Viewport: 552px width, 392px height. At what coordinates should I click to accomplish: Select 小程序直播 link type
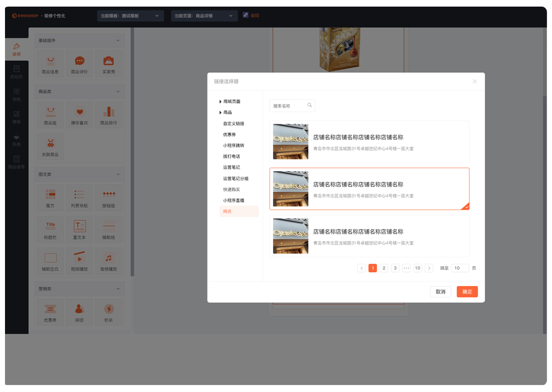click(233, 200)
